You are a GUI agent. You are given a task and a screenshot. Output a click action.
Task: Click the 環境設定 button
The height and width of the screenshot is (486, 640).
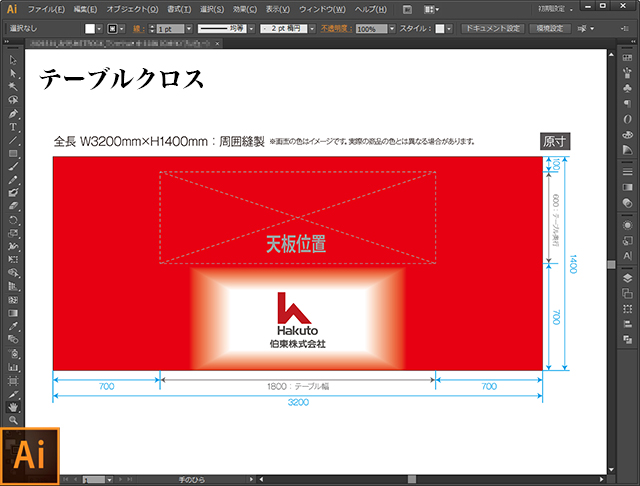coord(549,28)
